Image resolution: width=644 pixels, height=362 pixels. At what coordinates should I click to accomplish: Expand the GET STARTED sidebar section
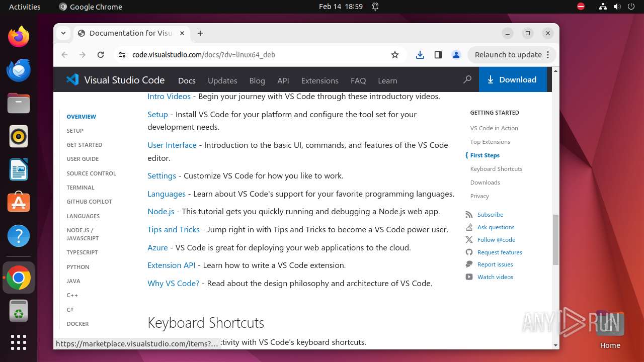pyautogui.click(x=85, y=145)
